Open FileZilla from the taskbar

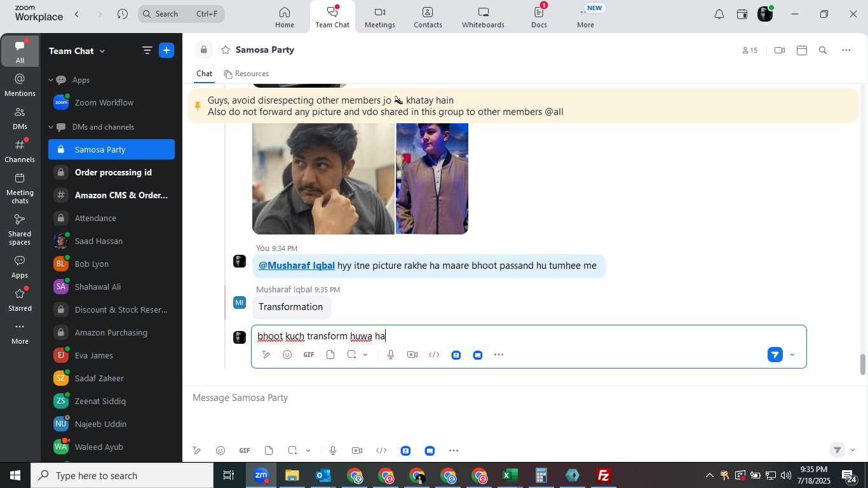(x=603, y=475)
